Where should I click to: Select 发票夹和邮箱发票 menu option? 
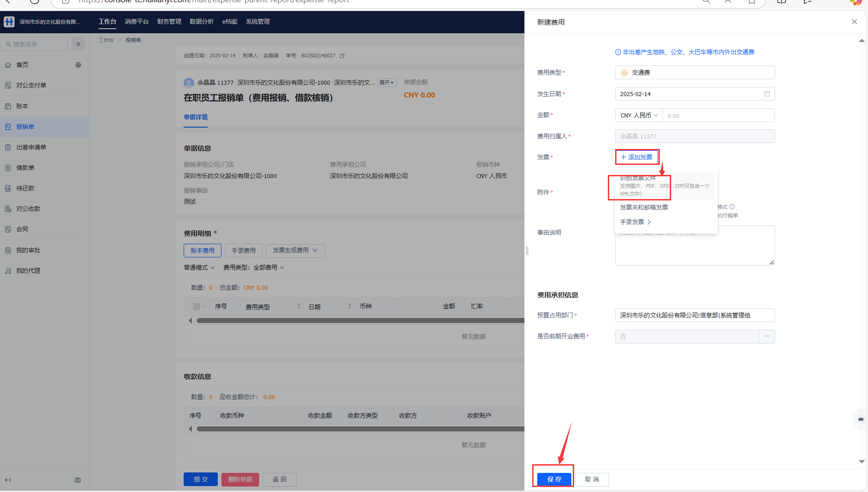tap(644, 208)
